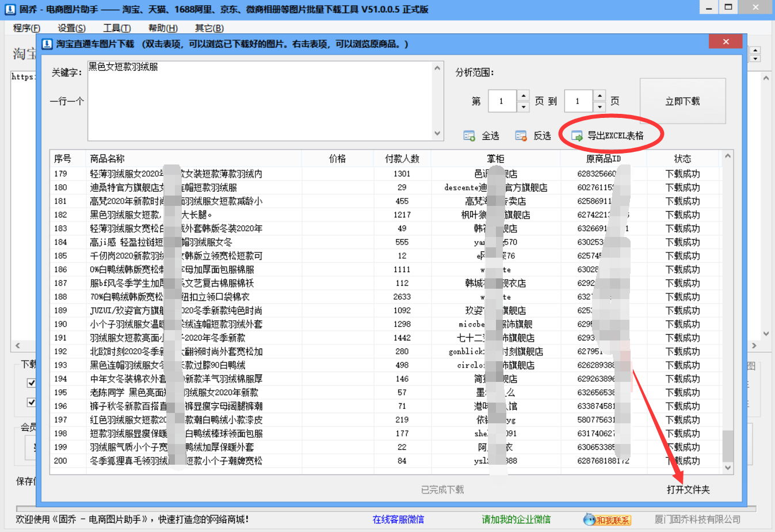The width and height of the screenshot is (775, 532).
Task: Open the download folder via 打开文件夹
Action: click(x=688, y=489)
